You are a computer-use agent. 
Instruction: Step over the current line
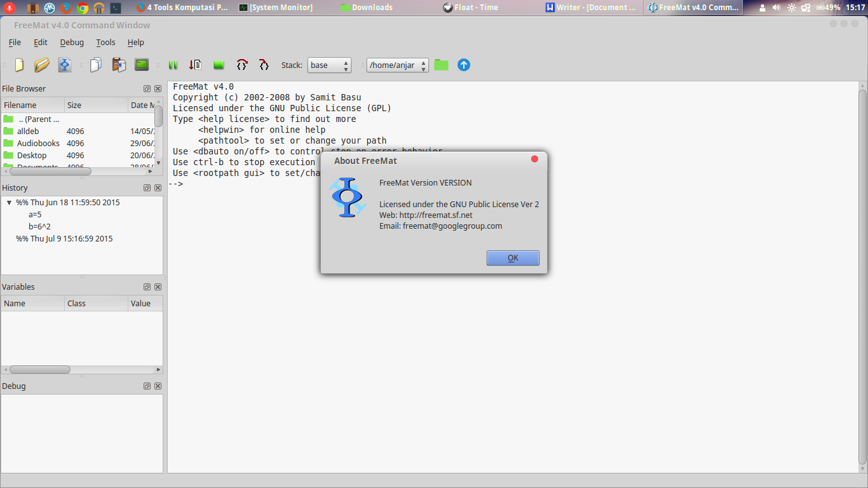pyautogui.click(x=241, y=64)
